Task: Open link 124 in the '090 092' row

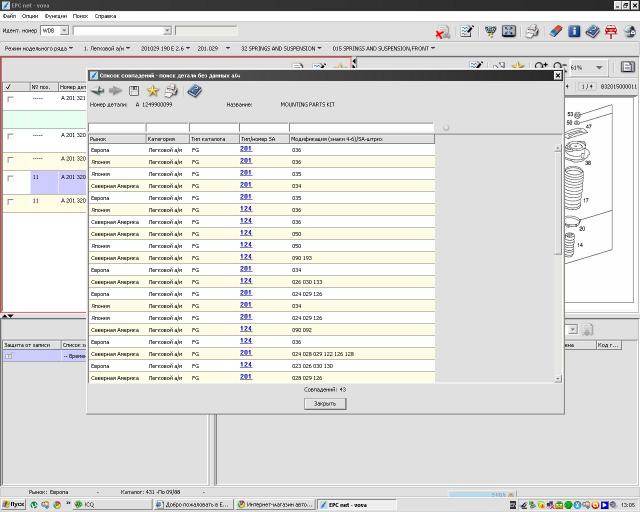Action: (x=246, y=329)
